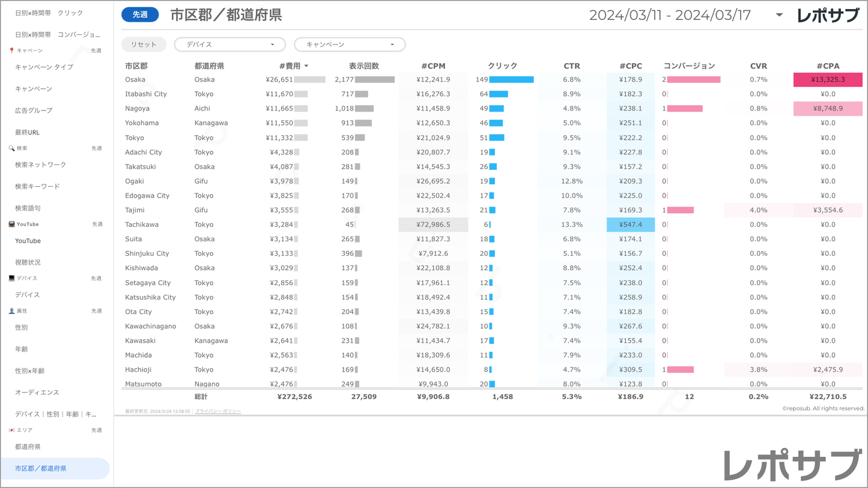Expand the date range picker

779,15
